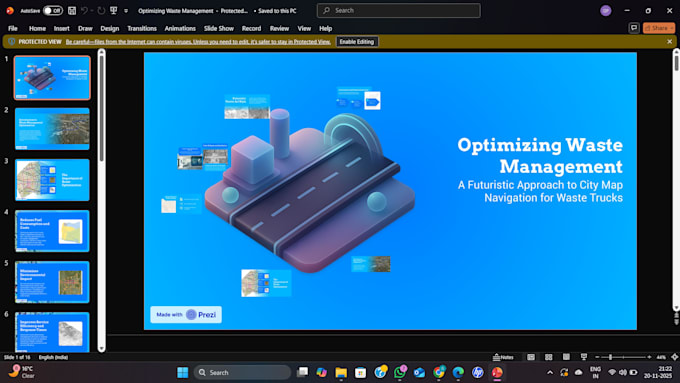
Task: Select the Animations tab
Action: point(180,28)
